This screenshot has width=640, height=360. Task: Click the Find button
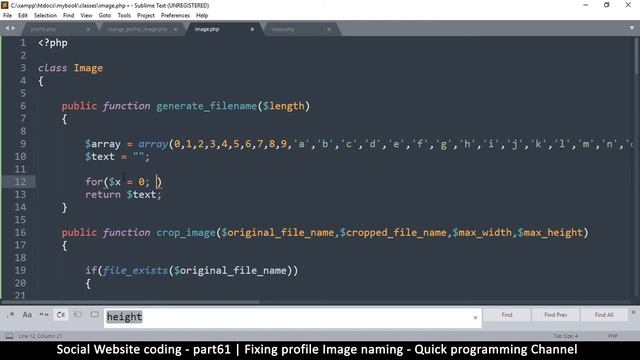507,315
